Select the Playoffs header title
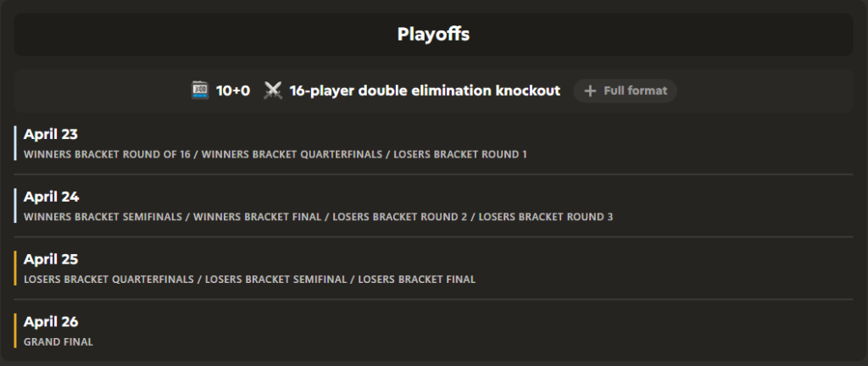 [x=433, y=35]
